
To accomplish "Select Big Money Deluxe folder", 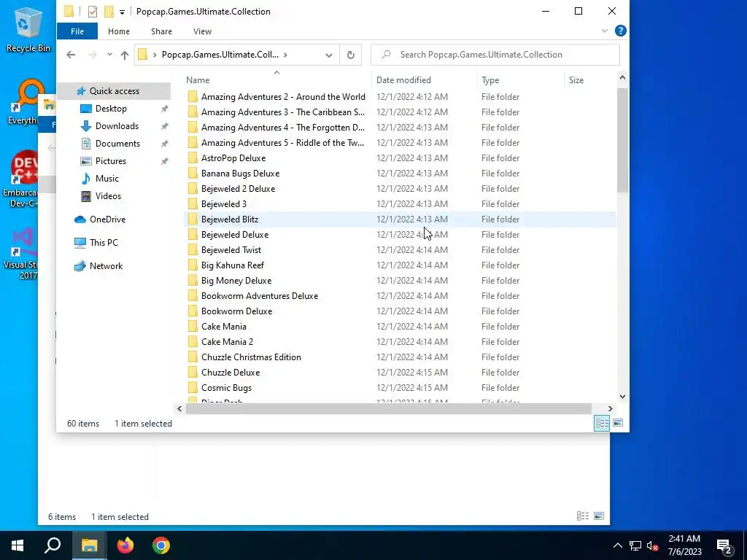I will [x=400, y=281].
